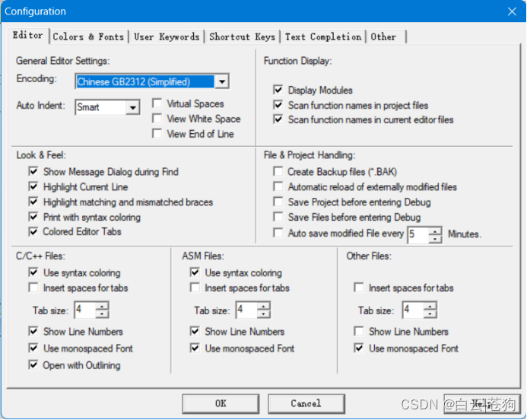Confirm settings with OK button
Image resolution: width=527 pixels, height=420 pixels.
[x=221, y=403]
